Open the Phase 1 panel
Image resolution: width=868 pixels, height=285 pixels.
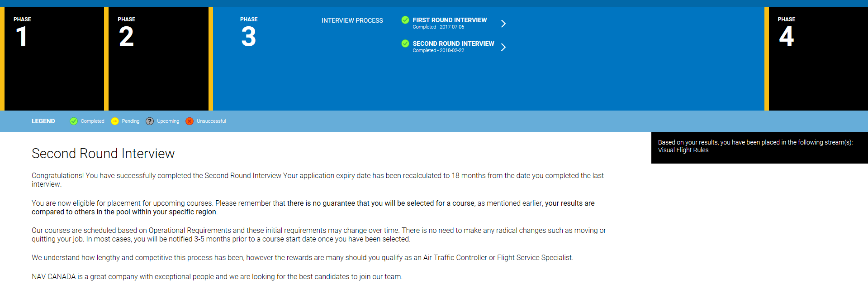pos(54,59)
